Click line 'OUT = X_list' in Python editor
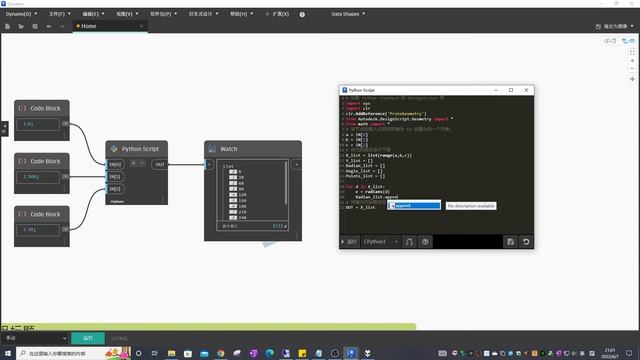This screenshot has width=640, height=360. [360, 207]
